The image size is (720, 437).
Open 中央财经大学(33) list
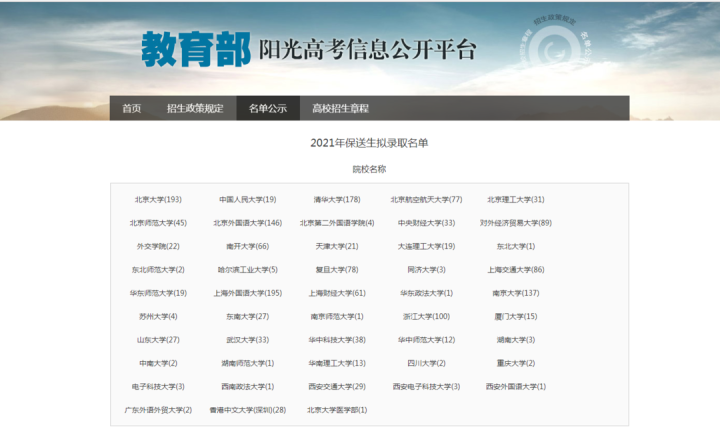(x=426, y=223)
